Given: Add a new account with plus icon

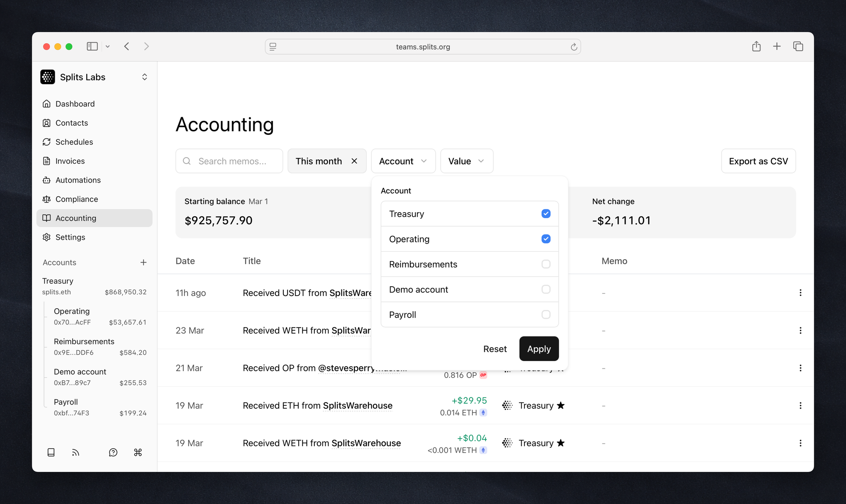Looking at the screenshot, I should click(x=143, y=263).
